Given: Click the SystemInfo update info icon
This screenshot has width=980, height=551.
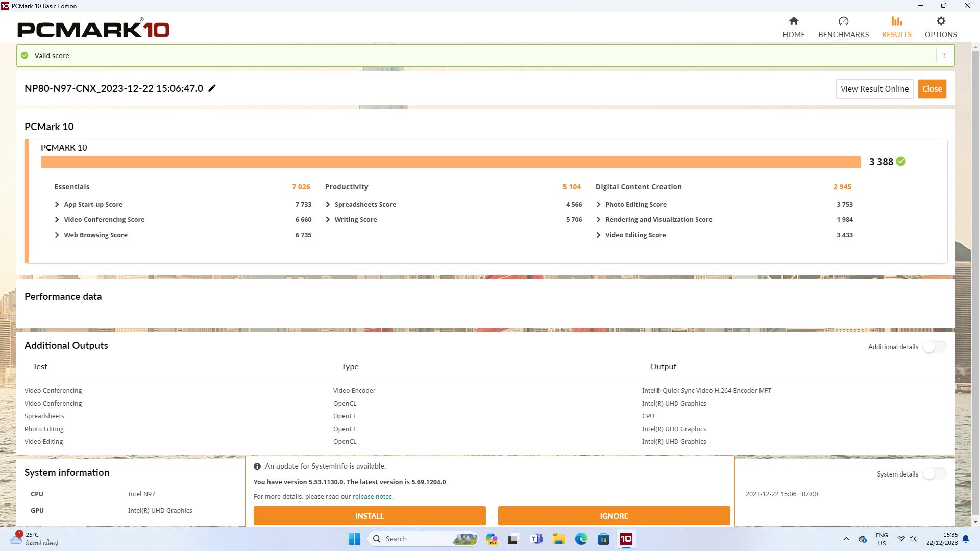Looking at the screenshot, I should pyautogui.click(x=257, y=466).
